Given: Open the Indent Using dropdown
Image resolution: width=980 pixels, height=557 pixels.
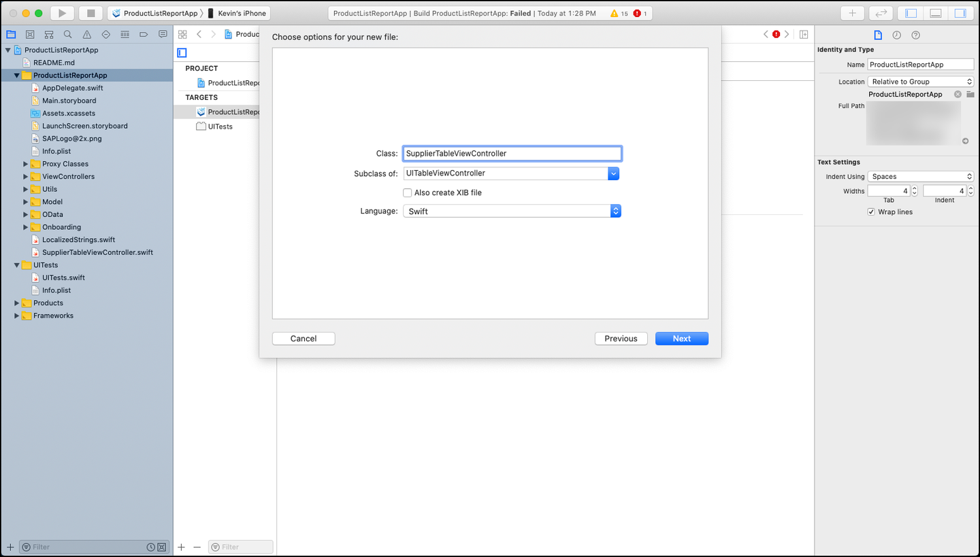Looking at the screenshot, I should [921, 176].
